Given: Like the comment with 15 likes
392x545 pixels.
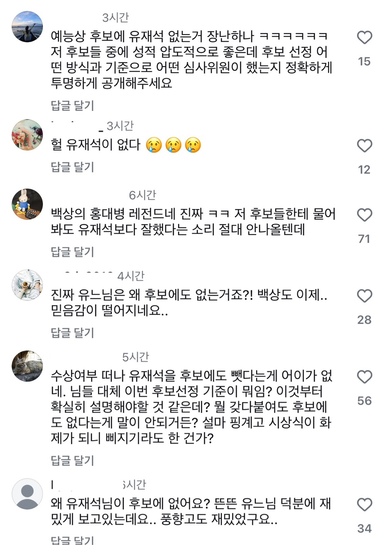Looking at the screenshot, I should pos(364,38).
